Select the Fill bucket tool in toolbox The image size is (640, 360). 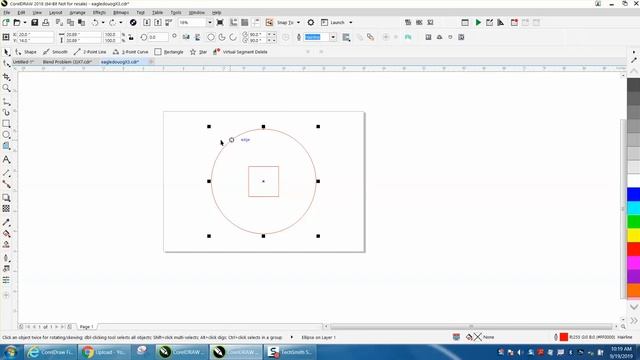[6, 234]
